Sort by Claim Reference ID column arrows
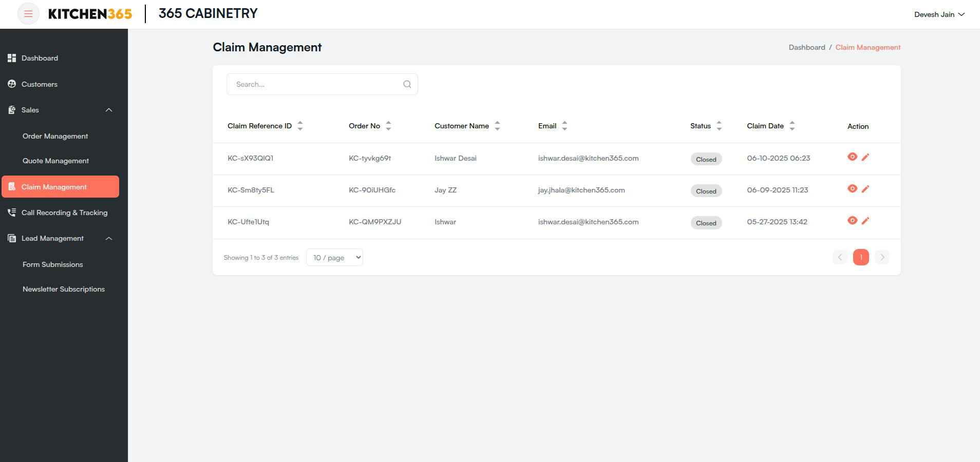980x462 pixels. coord(300,126)
